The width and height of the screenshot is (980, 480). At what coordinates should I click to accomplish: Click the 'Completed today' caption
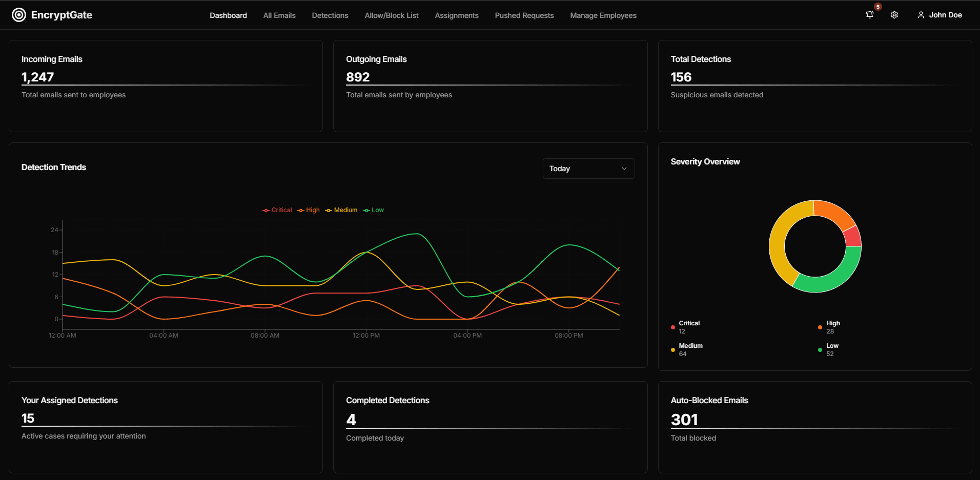(x=375, y=438)
